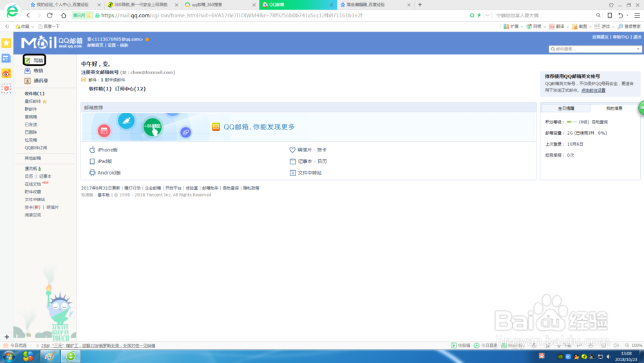Click the 360 browser logo
The image size is (644, 363).
pos(12,11)
